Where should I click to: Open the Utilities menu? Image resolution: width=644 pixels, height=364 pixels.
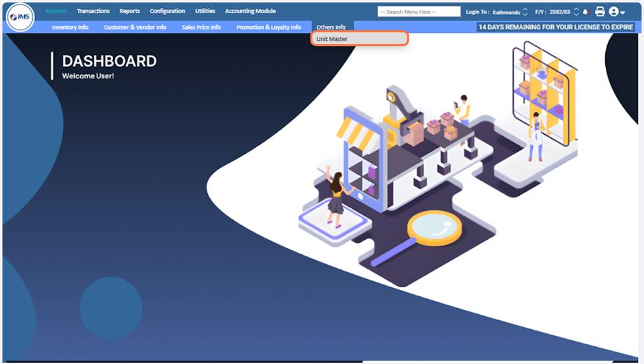[205, 11]
